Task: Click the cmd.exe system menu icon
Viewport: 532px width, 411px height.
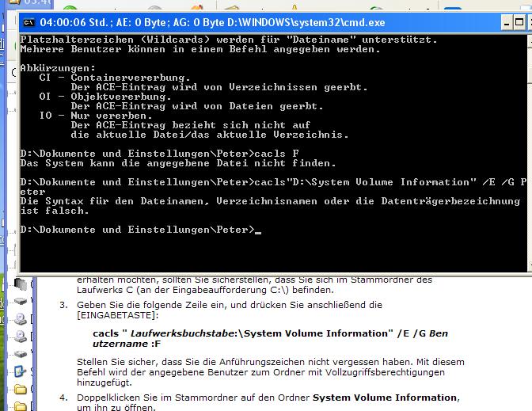Action: point(29,22)
